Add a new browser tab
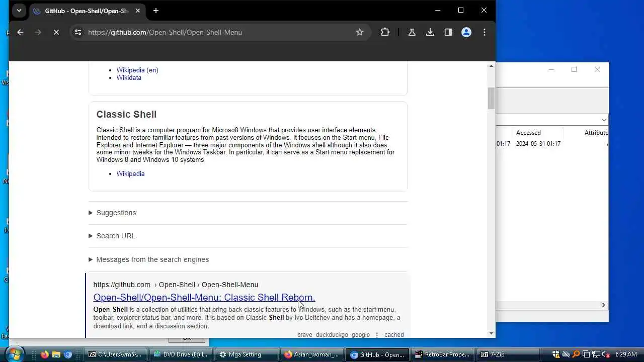The width and height of the screenshot is (644, 362). click(x=156, y=11)
